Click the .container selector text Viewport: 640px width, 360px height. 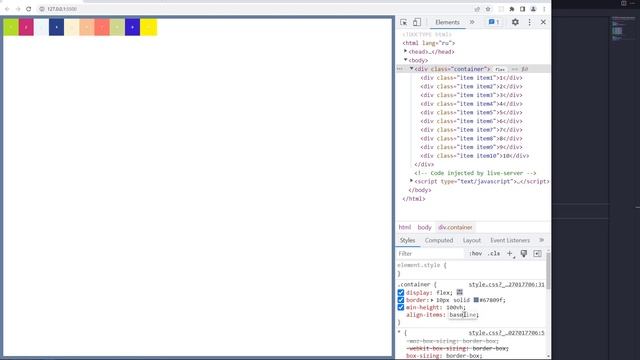pos(414,284)
